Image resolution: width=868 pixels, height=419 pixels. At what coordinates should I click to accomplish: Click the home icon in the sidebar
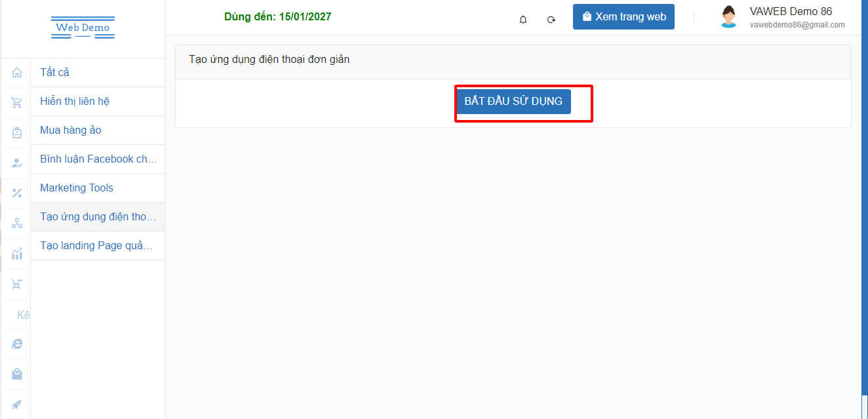point(17,73)
